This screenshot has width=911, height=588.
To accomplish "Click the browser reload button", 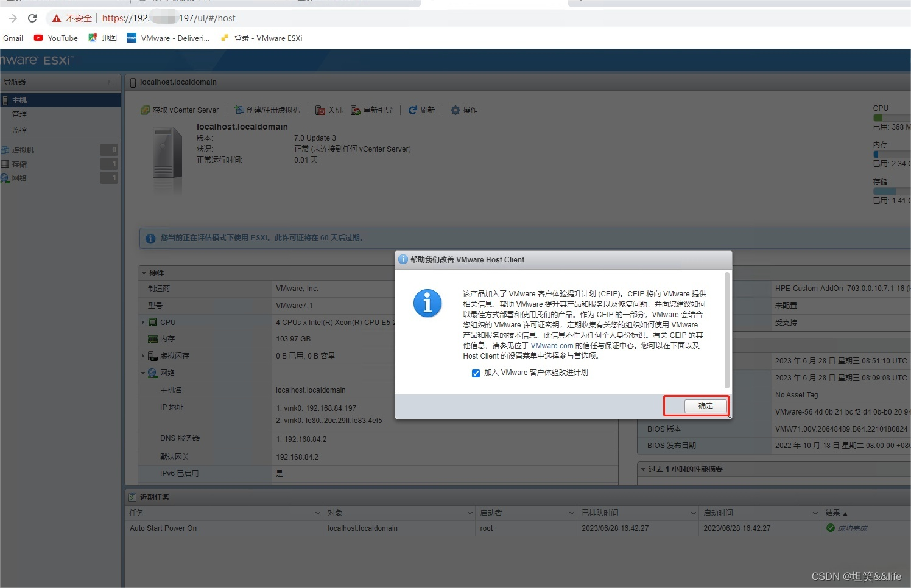I will (32, 18).
